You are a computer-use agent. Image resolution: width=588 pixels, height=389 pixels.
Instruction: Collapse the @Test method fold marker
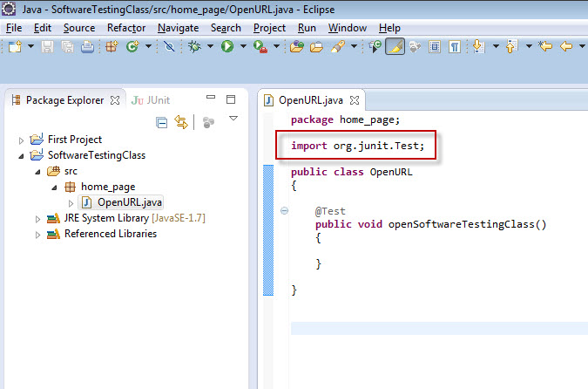(x=284, y=211)
